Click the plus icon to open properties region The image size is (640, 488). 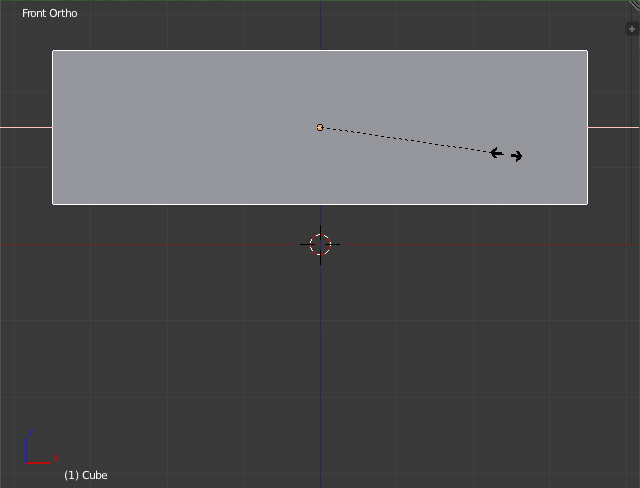click(631, 30)
